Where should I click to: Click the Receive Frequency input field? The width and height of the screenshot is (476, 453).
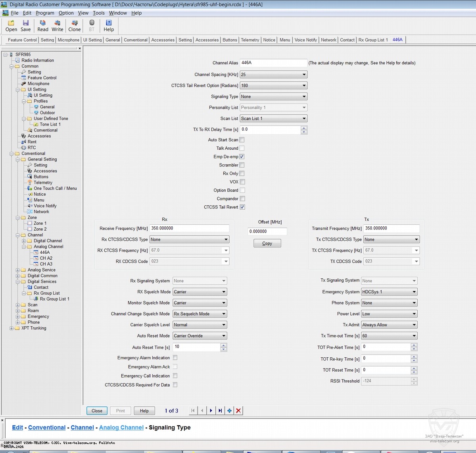point(190,228)
